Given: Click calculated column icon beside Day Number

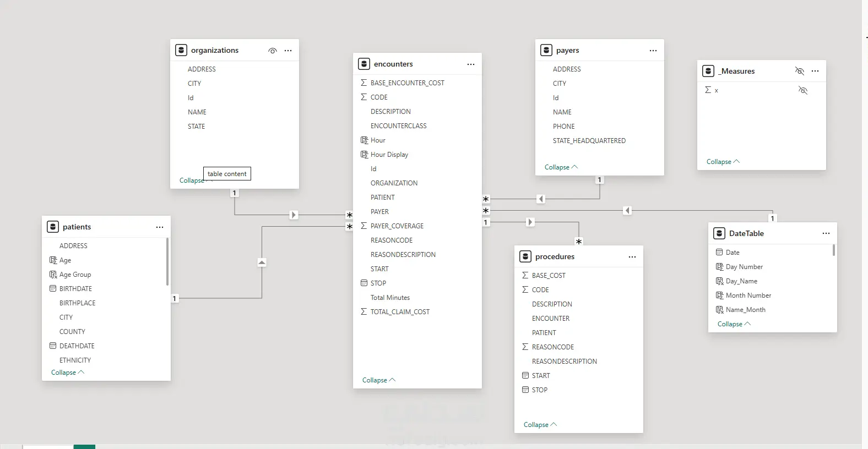Looking at the screenshot, I should click(719, 267).
